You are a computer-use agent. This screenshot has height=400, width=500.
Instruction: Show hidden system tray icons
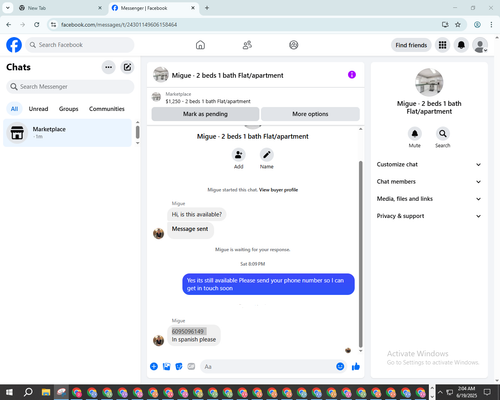[440, 392]
